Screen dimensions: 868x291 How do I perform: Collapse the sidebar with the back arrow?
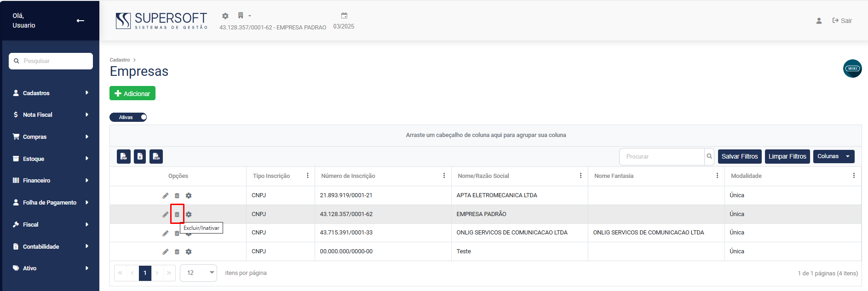[x=80, y=21]
